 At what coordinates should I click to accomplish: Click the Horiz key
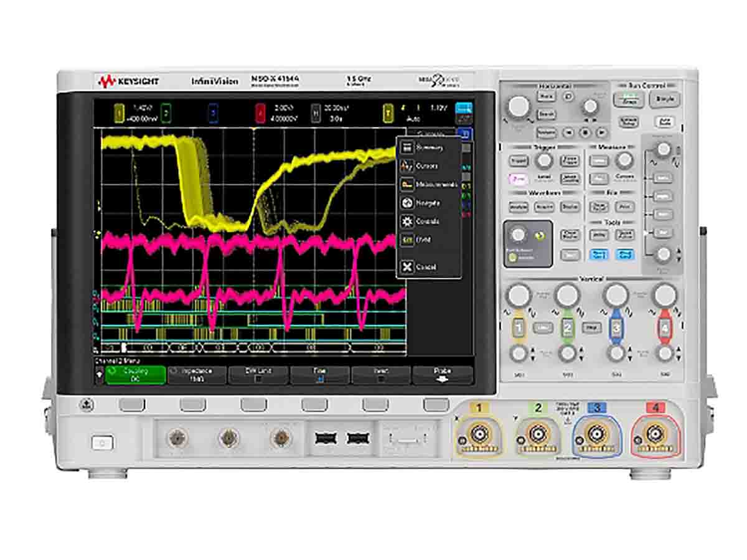pos(547,97)
